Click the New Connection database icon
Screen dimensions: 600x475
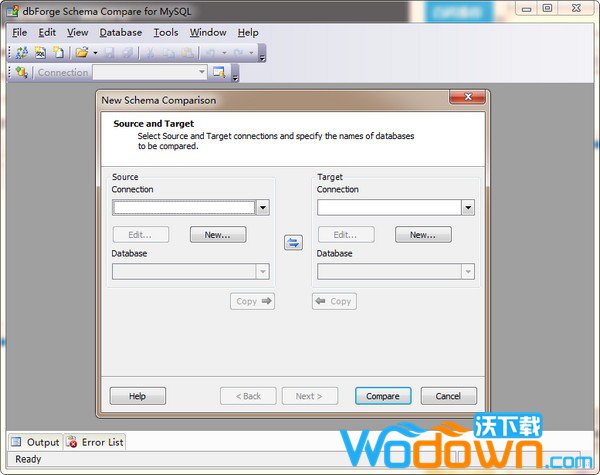21,72
